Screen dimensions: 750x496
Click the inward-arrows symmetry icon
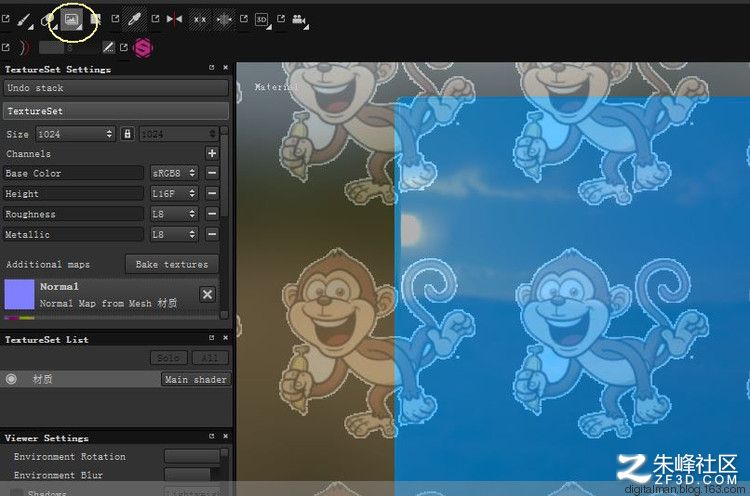[224, 20]
